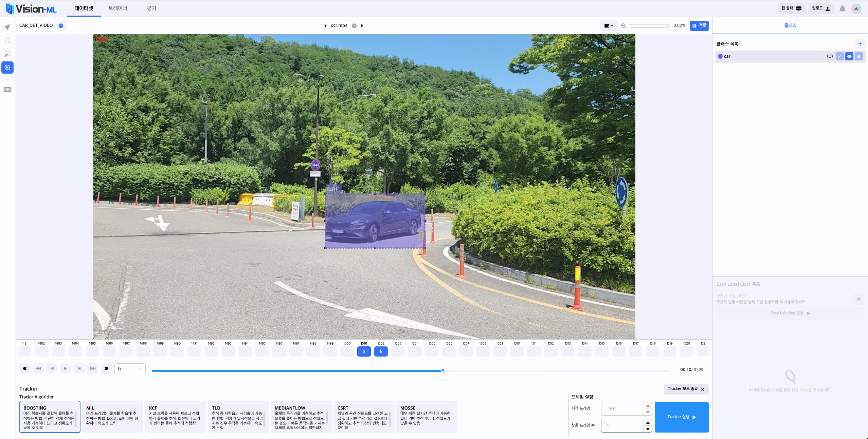Select frame 1503 in timeline
868x439 pixels.
[x=398, y=351]
